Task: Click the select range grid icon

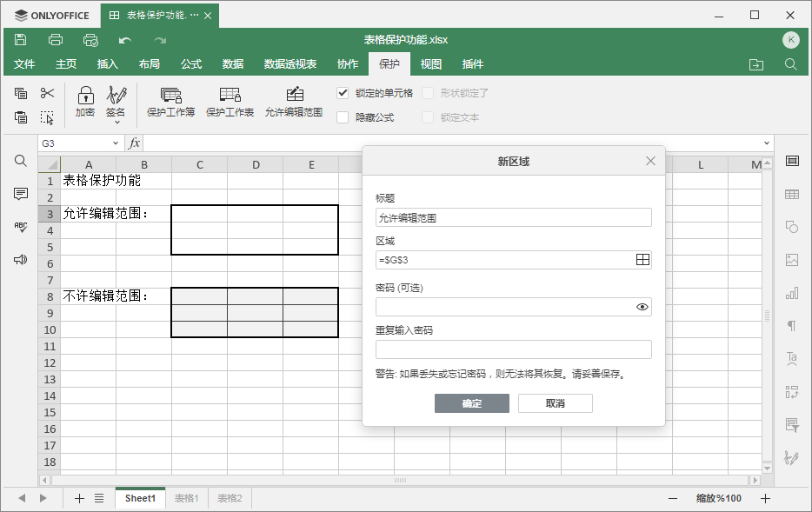Action: 642,260
